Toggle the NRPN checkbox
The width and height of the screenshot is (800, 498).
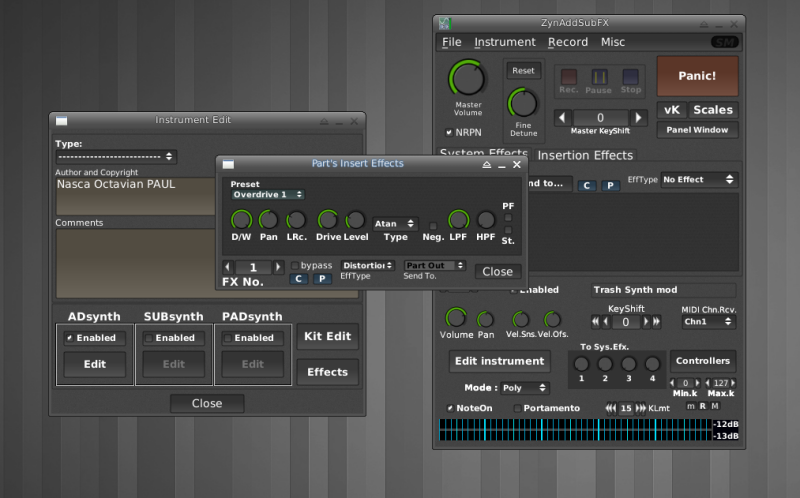coord(449,132)
